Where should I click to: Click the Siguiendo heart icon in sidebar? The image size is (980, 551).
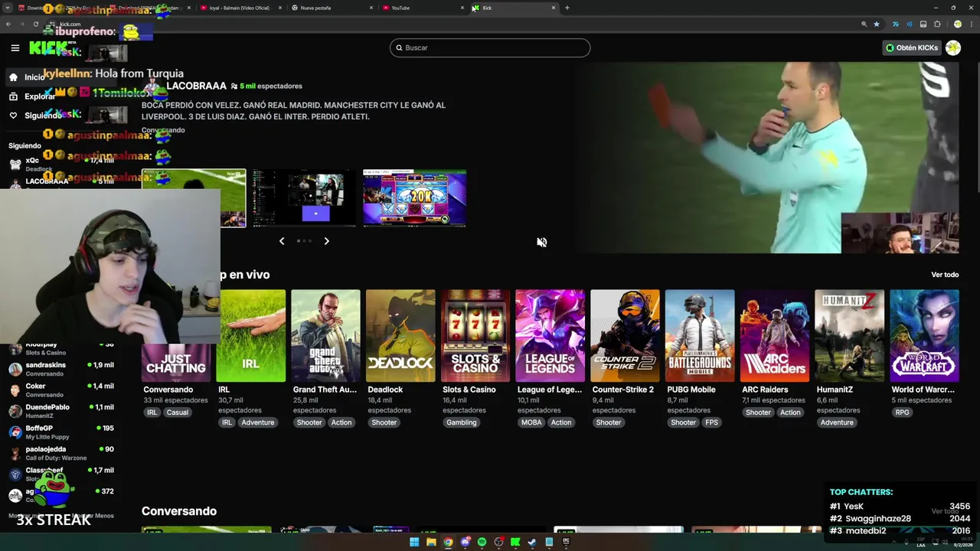click(x=13, y=116)
